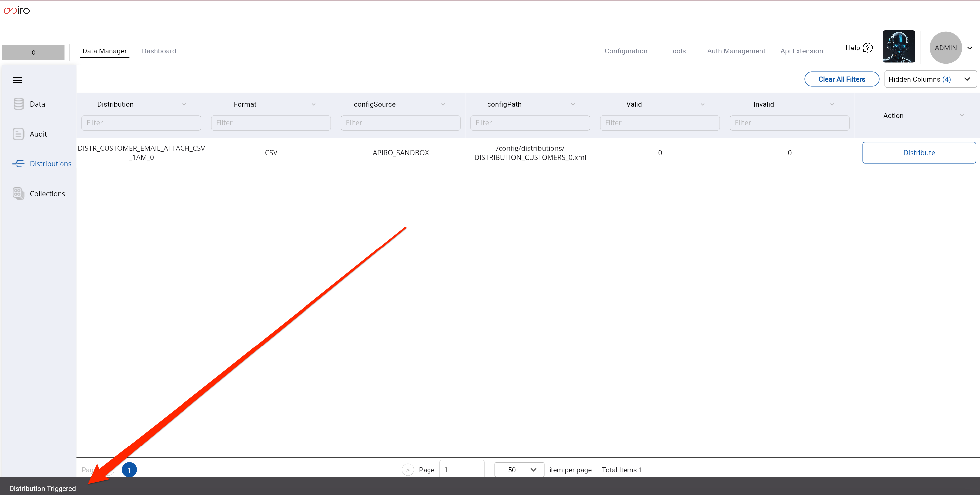Viewport: 980px width, 495px height.
Task: Open the items per page selector
Action: [x=519, y=469]
